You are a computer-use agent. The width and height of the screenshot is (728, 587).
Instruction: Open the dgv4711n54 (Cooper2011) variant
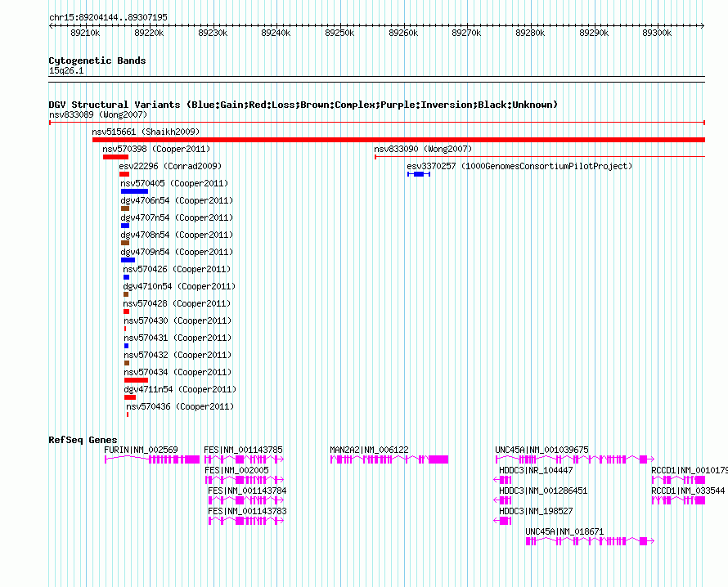pyautogui.click(x=180, y=389)
